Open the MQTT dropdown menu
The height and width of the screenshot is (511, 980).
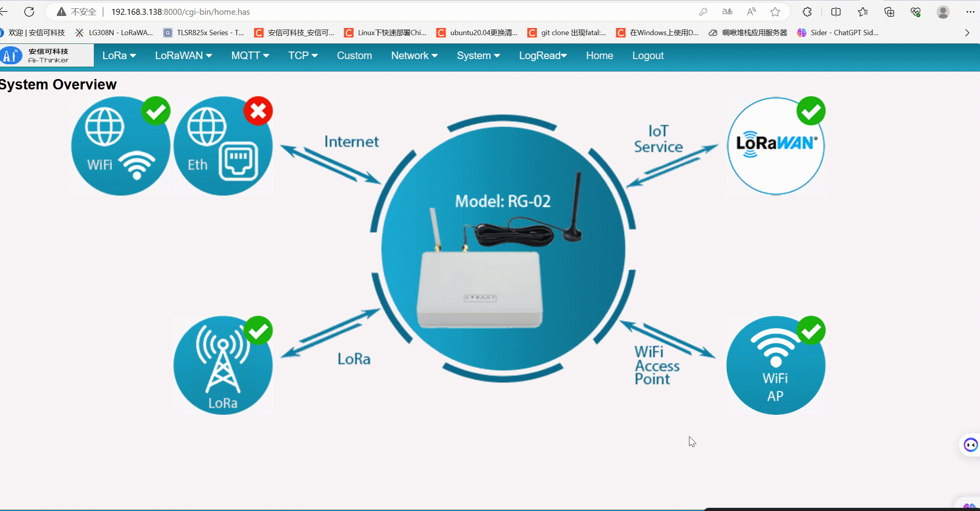(x=250, y=55)
